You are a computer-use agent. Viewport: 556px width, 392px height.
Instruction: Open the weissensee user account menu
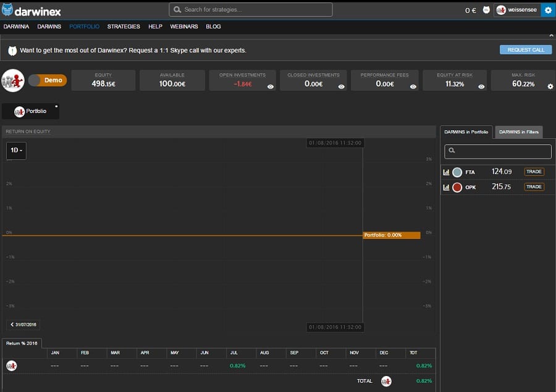[517, 10]
